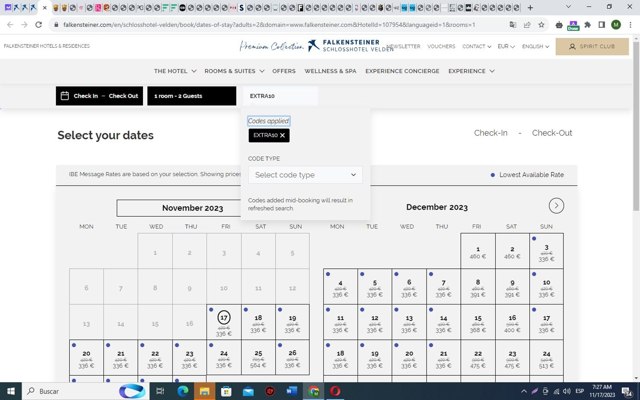The height and width of the screenshot is (400, 640).
Task: Open Mail app from the taskbar
Action: point(248,391)
